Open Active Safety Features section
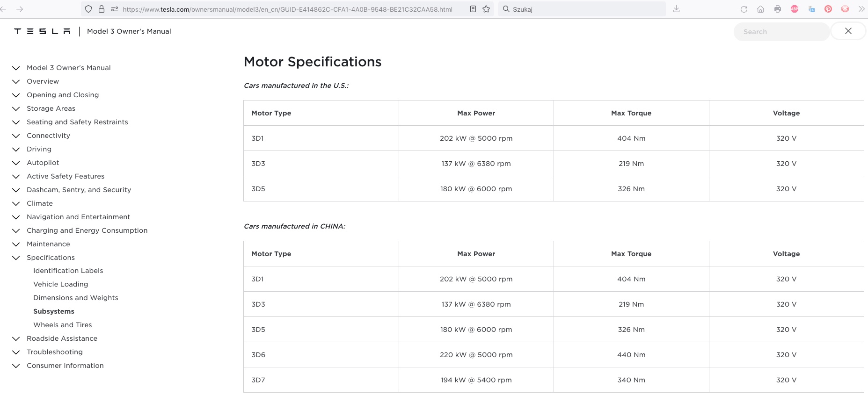This screenshot has width=868, height=402. click(x=66, y=176)
